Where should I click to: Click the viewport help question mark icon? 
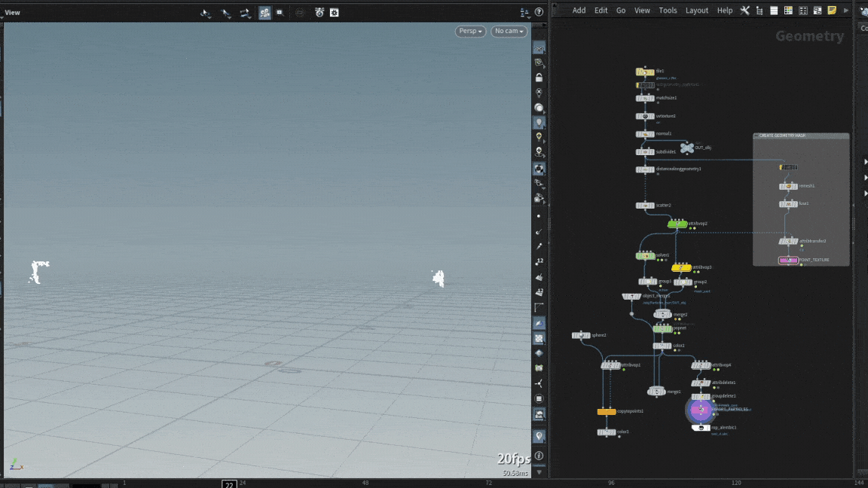pyautogui.click(x=539, y=13)
